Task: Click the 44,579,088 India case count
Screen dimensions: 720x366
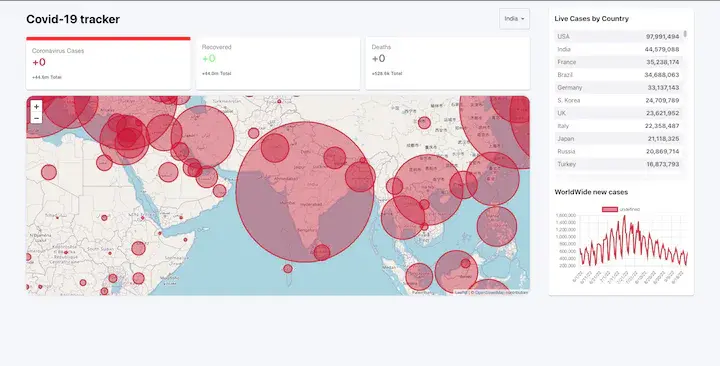Action: coord(662,49)
